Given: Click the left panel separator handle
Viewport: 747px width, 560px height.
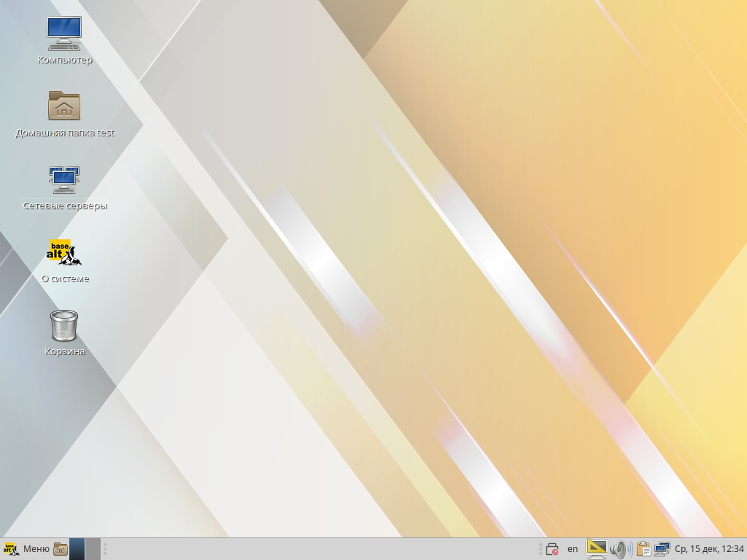Looking at the screenshot, I should [x=105, y=549].
